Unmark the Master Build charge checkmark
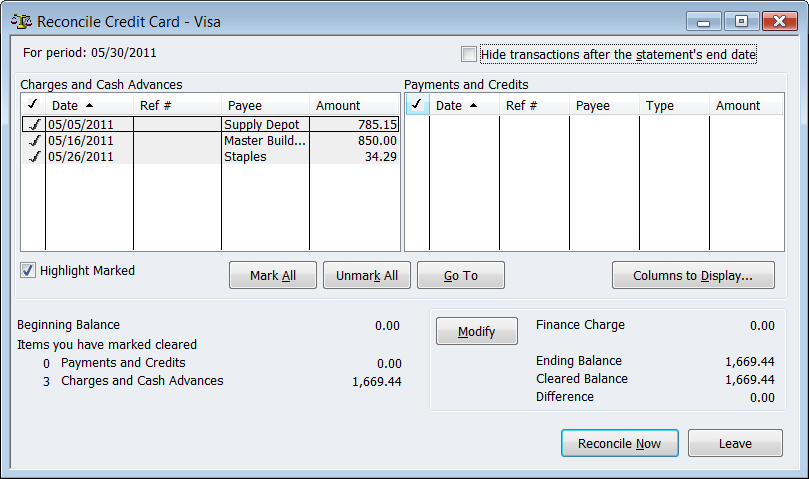This screenshot has width=809, height=479. click(x=33, y=141)
